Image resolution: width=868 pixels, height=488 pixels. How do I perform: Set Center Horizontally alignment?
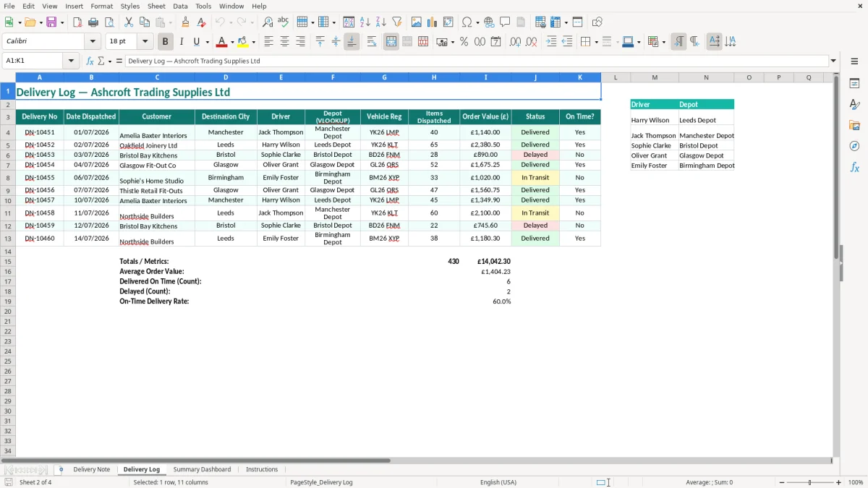(284, 42)
